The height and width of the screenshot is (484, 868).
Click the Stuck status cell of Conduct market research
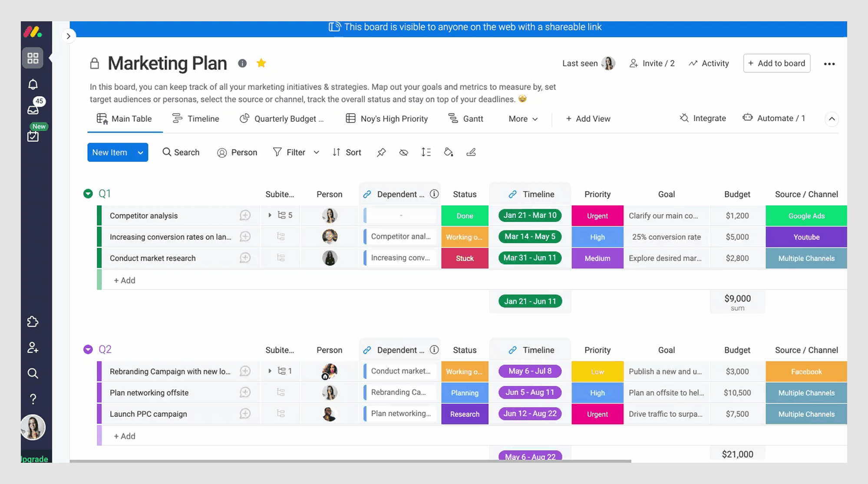[x=465, y=258]
